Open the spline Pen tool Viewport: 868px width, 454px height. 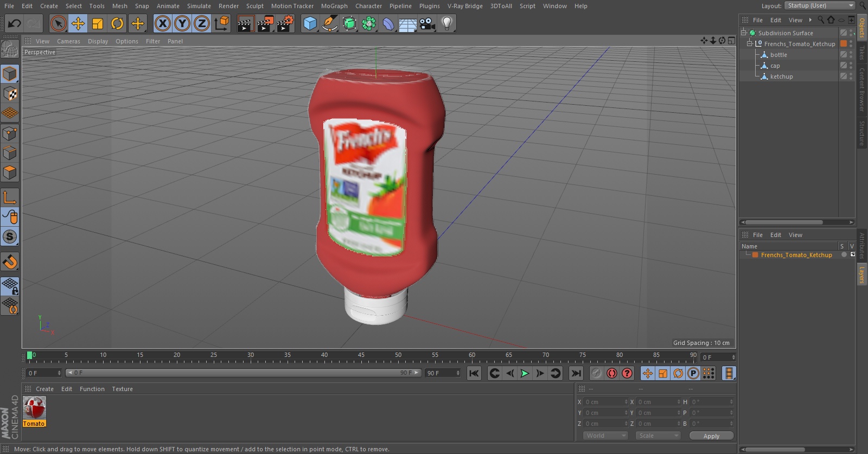click(329, 23)
